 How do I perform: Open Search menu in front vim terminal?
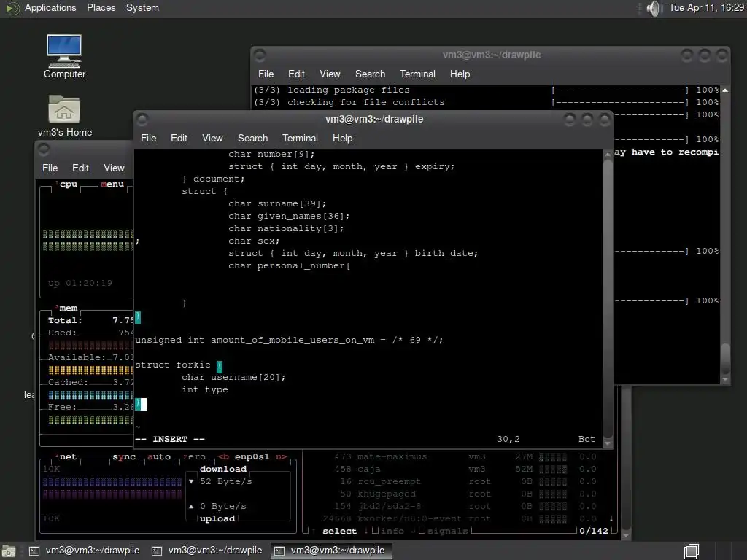pos(252,138)
